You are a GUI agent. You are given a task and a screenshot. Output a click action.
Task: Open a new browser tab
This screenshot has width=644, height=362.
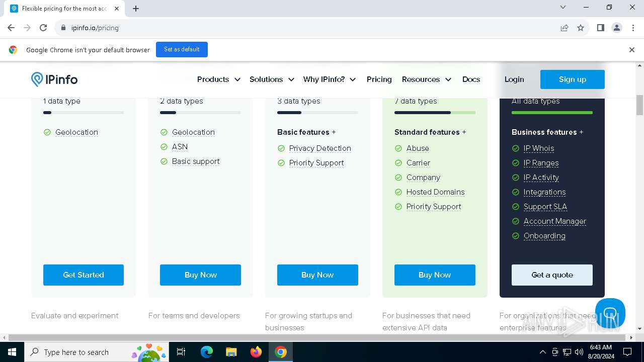pos(136,9)
